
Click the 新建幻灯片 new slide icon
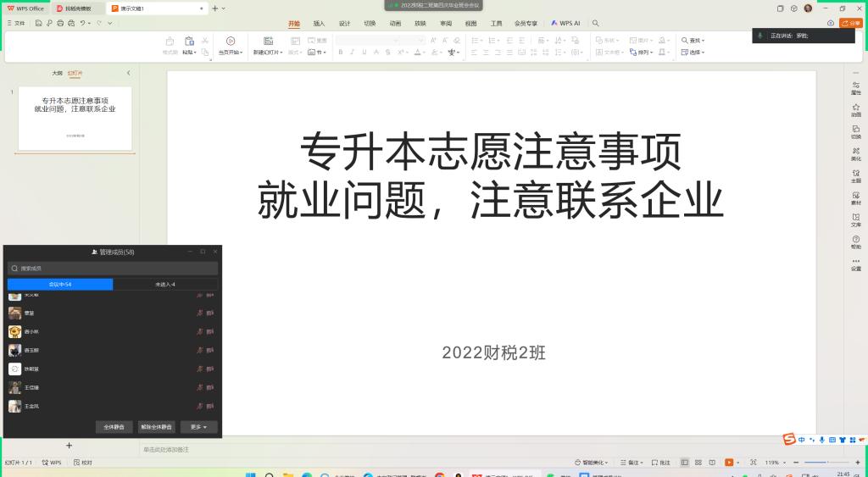pyautogui.click(x=268, y=42)
